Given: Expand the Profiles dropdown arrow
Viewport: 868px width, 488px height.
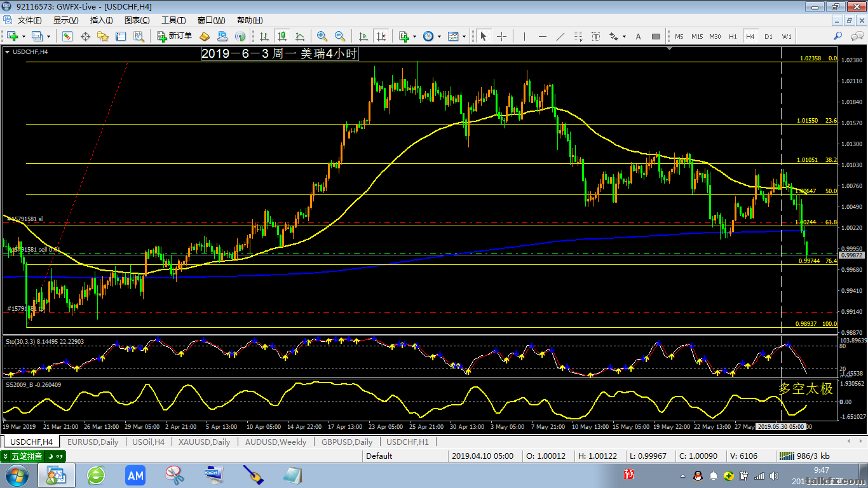Looking at the screenshot, I should (48, 36).
